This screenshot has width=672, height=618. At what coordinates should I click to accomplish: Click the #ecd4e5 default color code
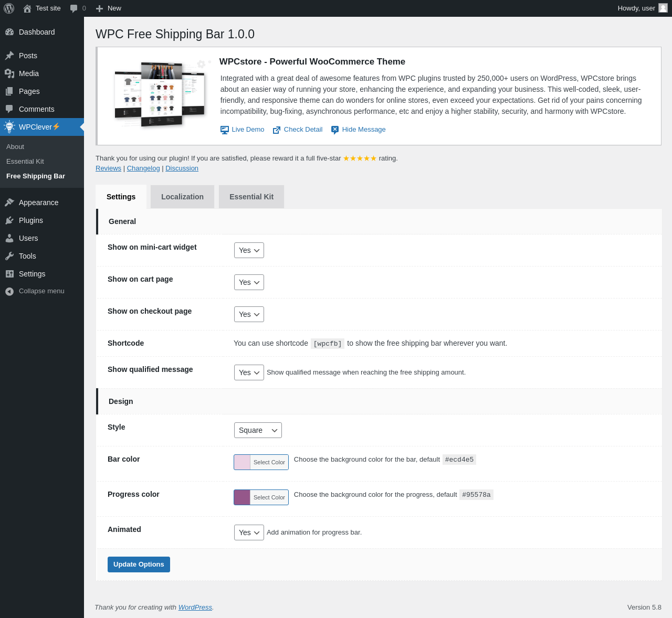(459, 460)
